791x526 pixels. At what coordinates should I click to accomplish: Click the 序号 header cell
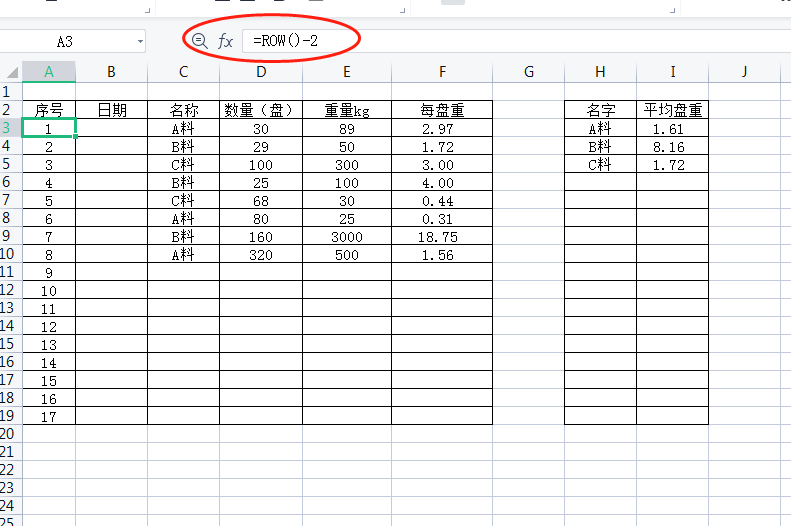pos(49,110)
